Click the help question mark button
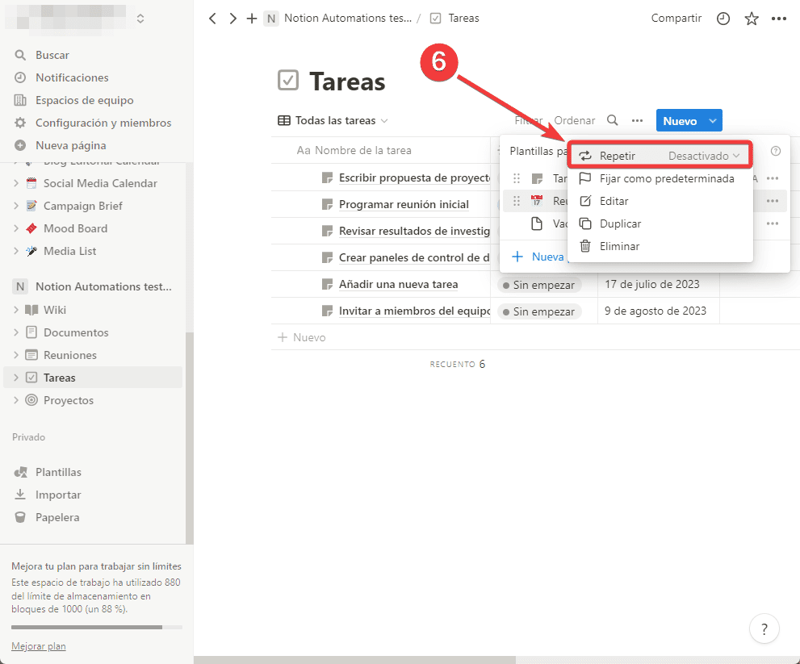Viewport: 800px width, 664px height. tap(764, 629)
